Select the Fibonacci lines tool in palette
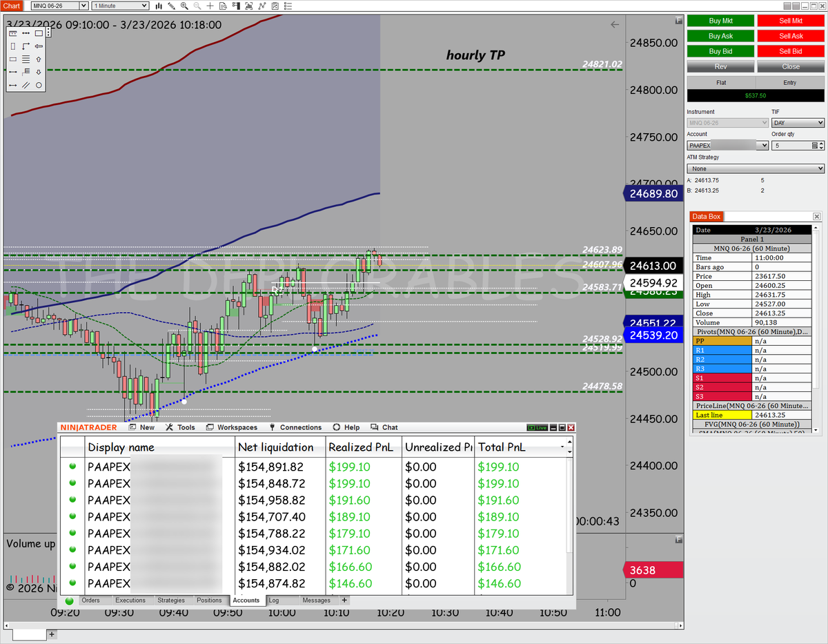 26,59
